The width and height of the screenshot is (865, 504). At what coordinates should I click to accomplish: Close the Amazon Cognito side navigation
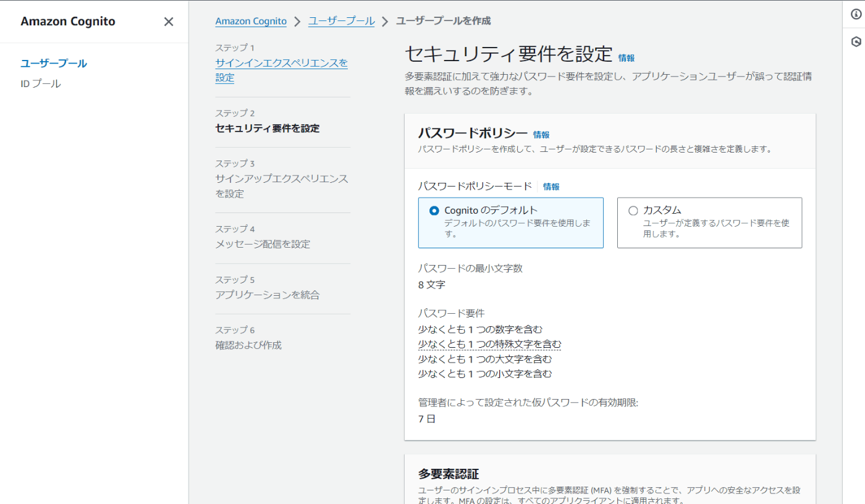169,22
